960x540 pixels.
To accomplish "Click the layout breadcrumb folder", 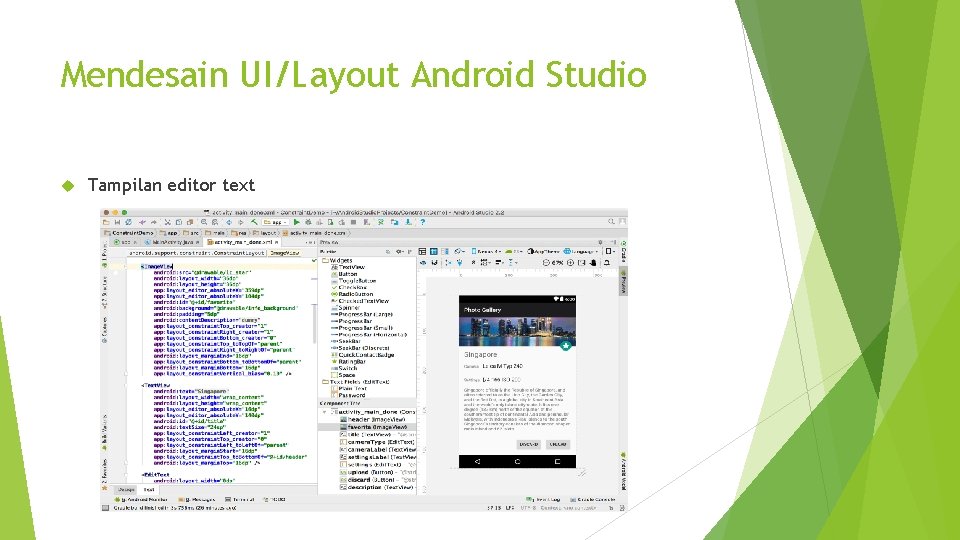I will (265, 233).
